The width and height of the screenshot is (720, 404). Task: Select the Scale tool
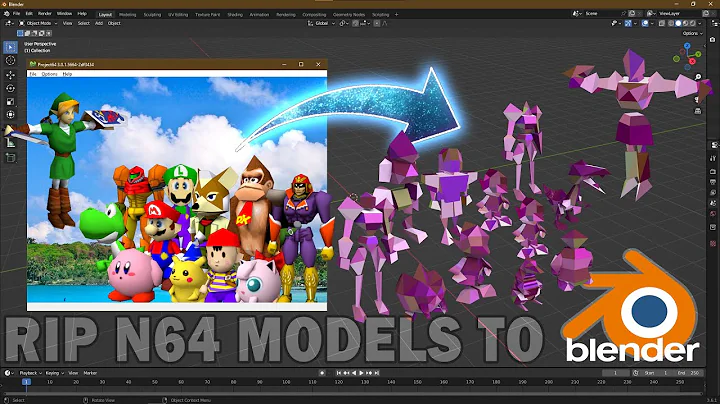11,101
